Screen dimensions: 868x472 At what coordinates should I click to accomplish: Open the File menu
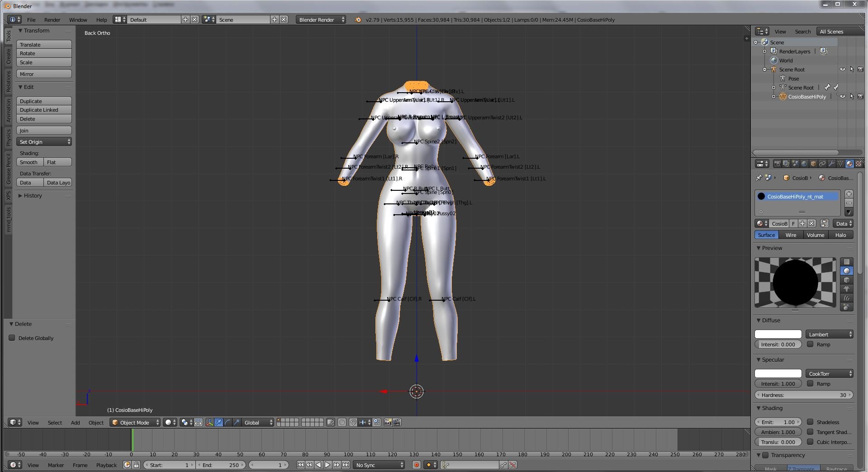31,19
